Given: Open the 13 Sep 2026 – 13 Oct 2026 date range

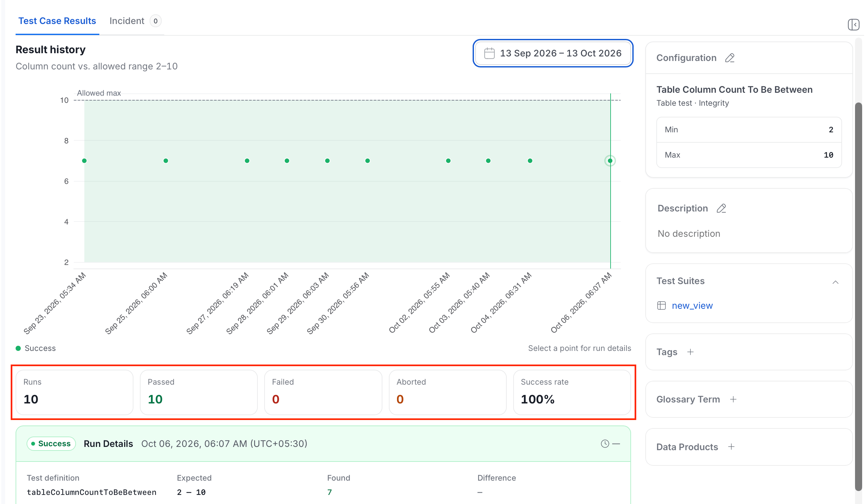Looking at the screenshot, I should [x=553, y=53].
